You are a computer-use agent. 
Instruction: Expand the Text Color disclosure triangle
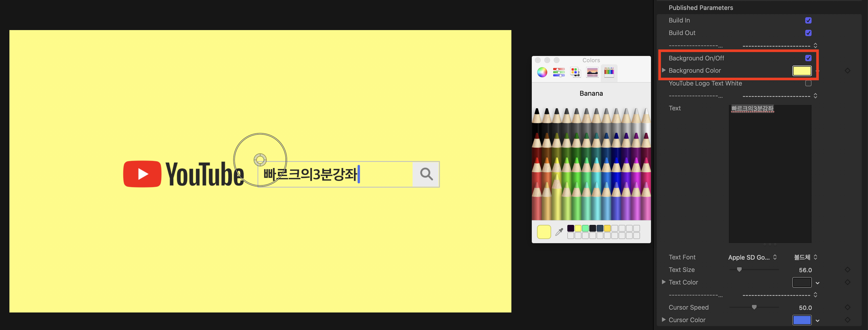click(x=664, y=282)
